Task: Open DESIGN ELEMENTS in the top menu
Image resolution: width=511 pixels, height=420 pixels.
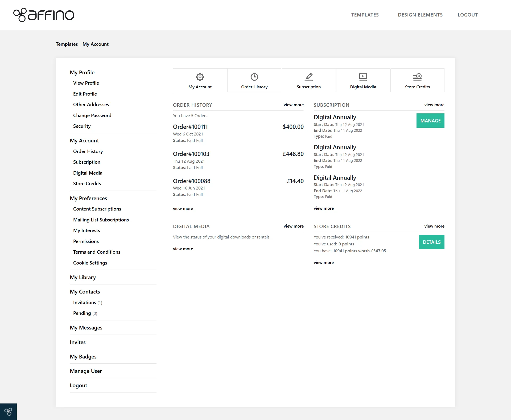Action: pyautogui.click(x=420, y=15)
